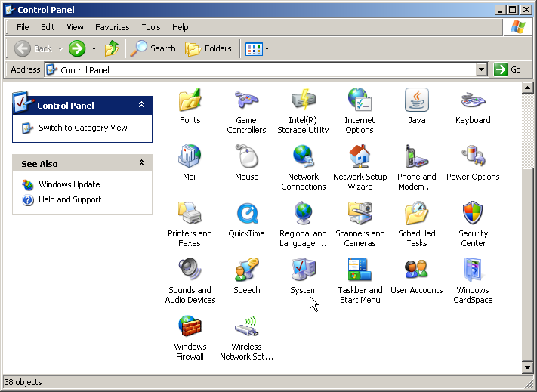Open the Forward history dropdown arrow
This screenshot has width=537, height=392.
[x=94, y=48]
